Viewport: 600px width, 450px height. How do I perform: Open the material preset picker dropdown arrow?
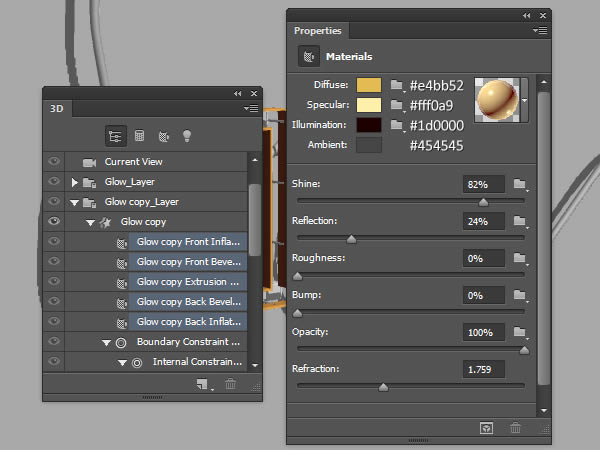tap(525, 100)
